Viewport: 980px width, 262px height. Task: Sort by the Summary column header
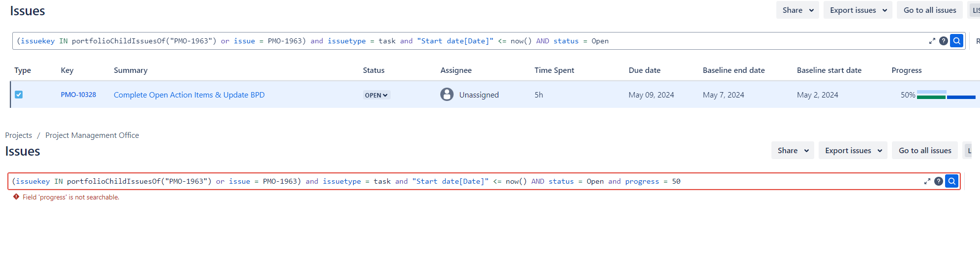click(130, 70)
